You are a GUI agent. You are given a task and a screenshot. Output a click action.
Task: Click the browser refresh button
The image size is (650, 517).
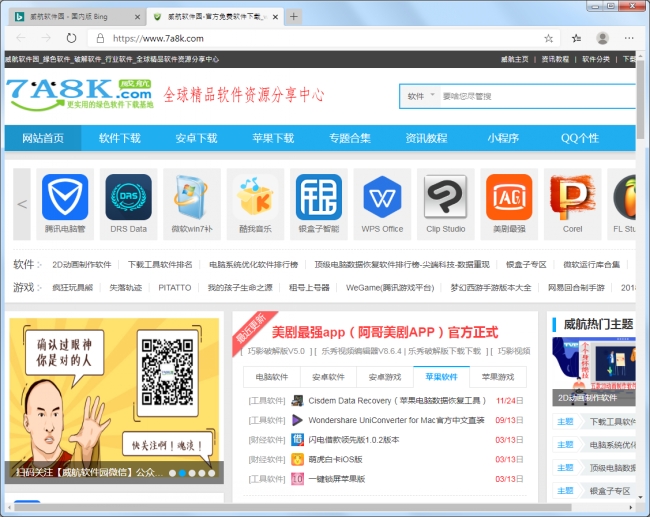71,38
